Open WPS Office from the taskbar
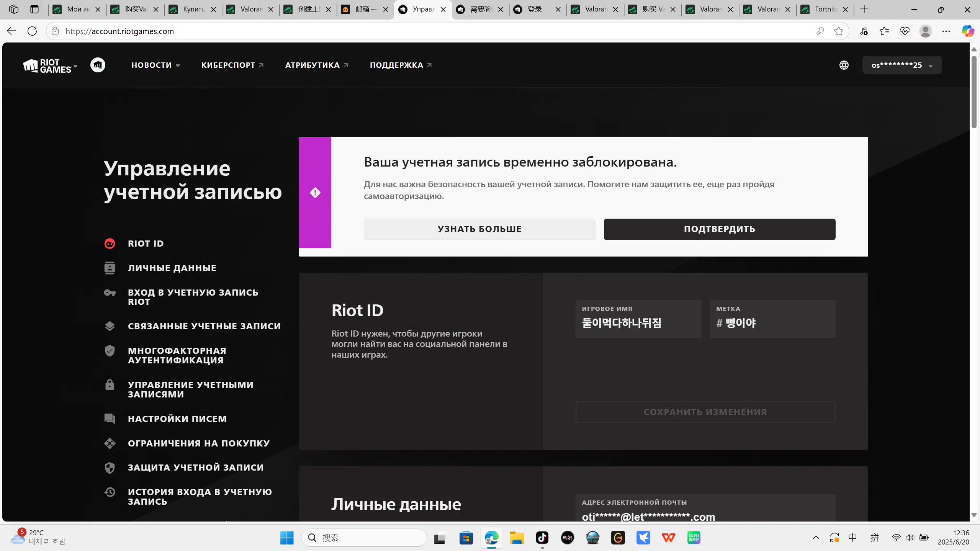This screenshot has width=980, height=551. [668, 538]
